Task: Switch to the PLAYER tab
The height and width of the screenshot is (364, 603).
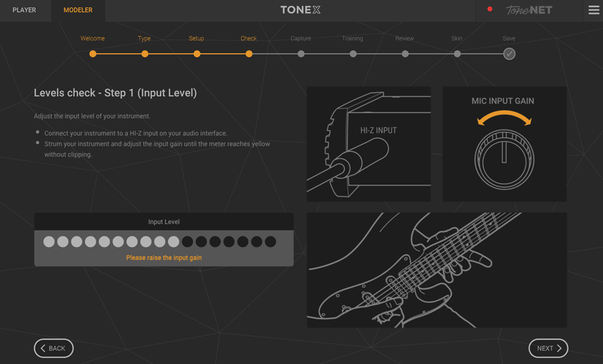Action: (24, 10)
